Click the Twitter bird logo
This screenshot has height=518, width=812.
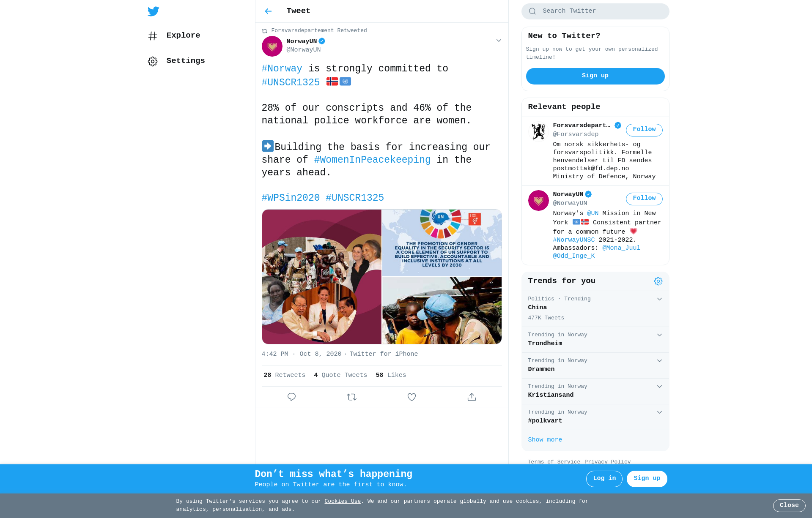[x=154, y=11]
